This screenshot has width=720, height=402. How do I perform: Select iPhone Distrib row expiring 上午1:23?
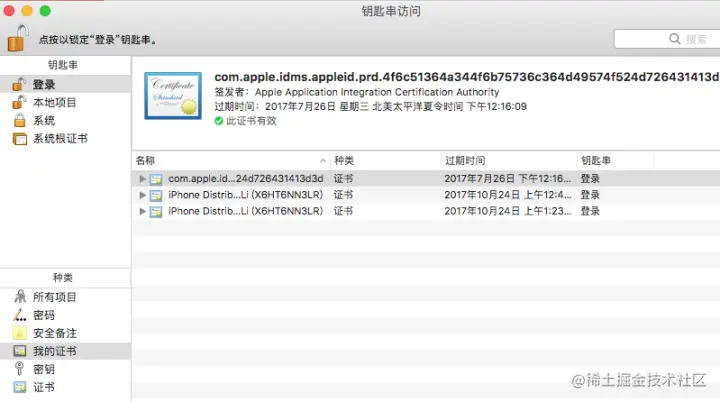tap(246, 211)
